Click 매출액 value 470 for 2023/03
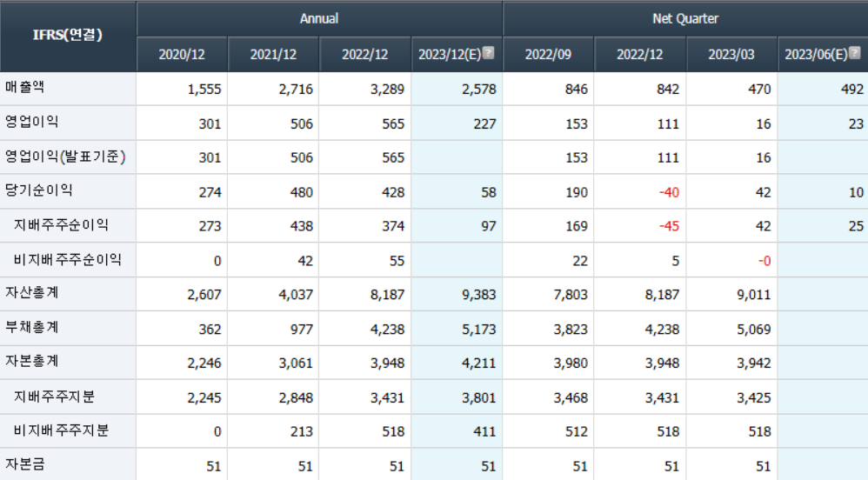This screenshot has height=480, width=868. (759, 90)
